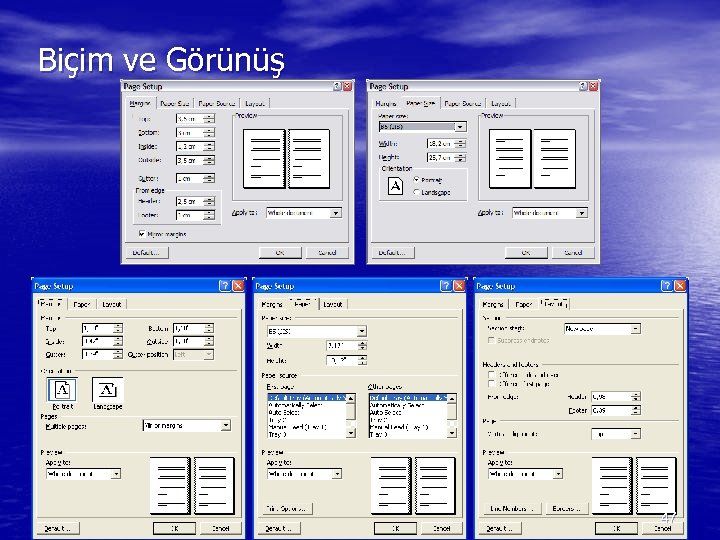Screen dimensions: 720x540
Task: Open the Paper size dropdown in the gray Paper Size dialog
Action: (x=460, y=126)
